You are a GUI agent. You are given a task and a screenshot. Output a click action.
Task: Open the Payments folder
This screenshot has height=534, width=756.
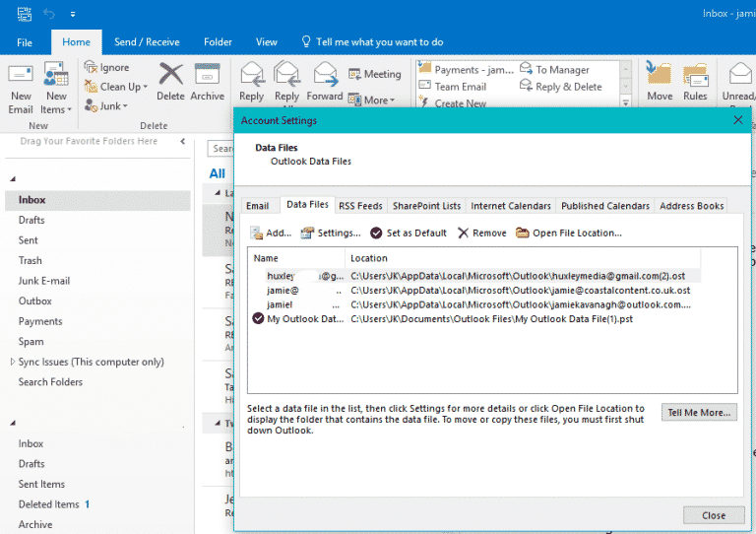(40, 321)
